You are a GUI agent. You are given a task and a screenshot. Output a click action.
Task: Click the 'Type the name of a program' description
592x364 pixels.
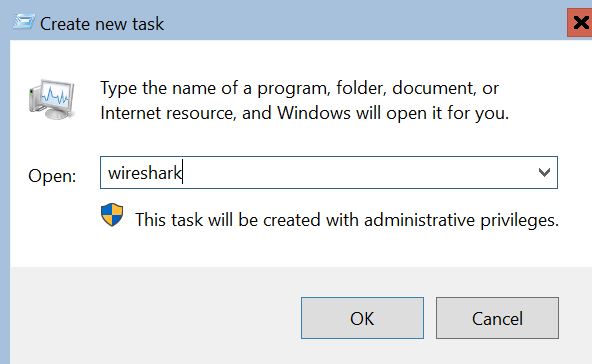click(299, 88)
